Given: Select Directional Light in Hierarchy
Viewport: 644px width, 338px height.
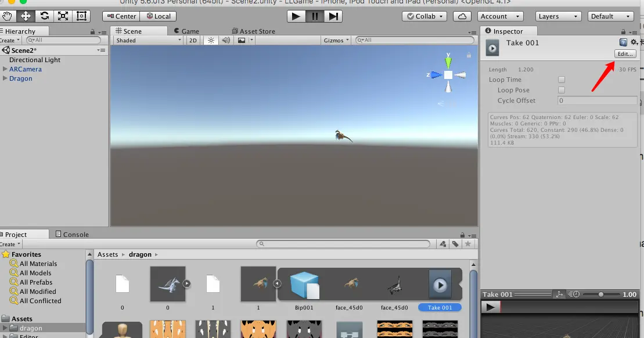Looking at the screenshot, I should tap(34, 60).
